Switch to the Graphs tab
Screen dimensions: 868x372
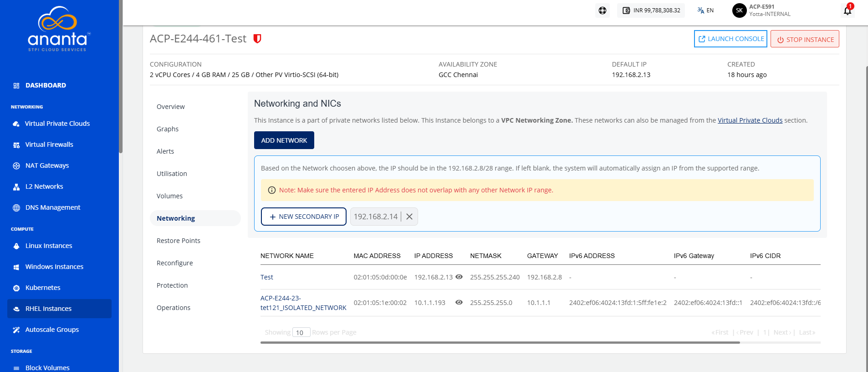[x=168, y=129]
